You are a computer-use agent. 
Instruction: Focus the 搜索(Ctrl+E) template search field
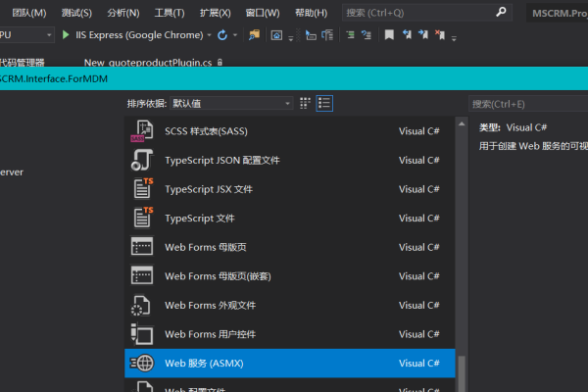coord(528,104)
